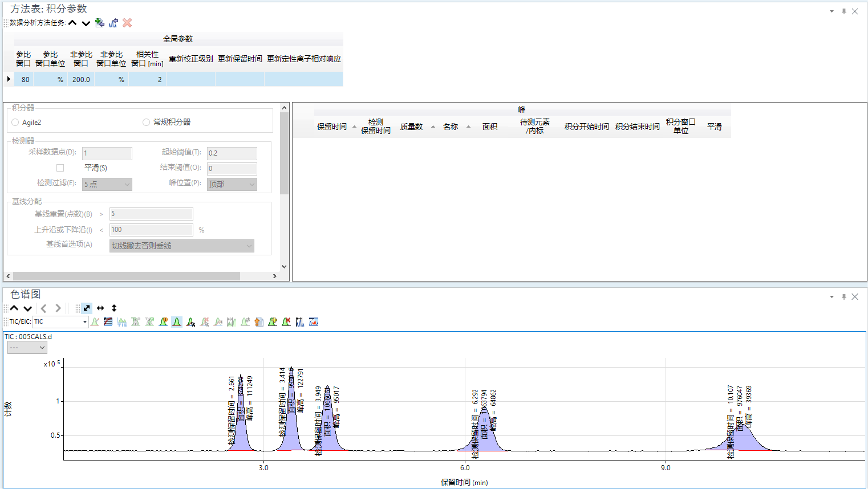868x489 pixels.
Task: Click the vertical autoscale arrows icon
Action: tap(114, 308)
